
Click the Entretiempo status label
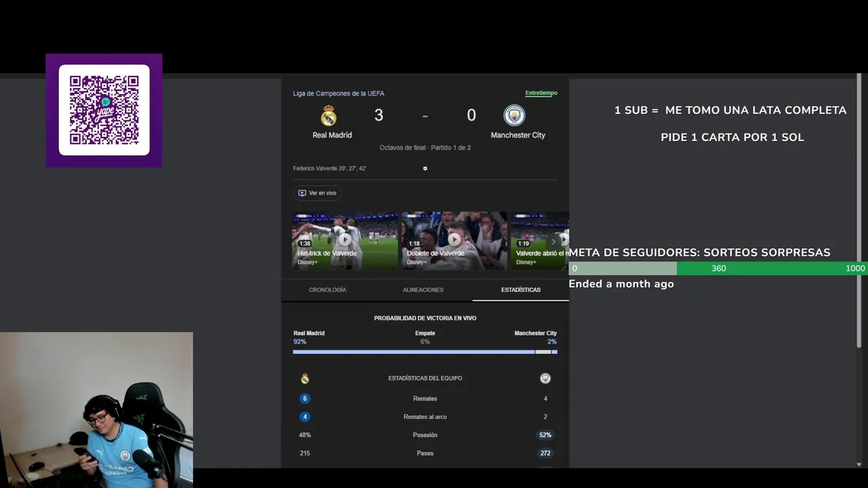[541, 93]
